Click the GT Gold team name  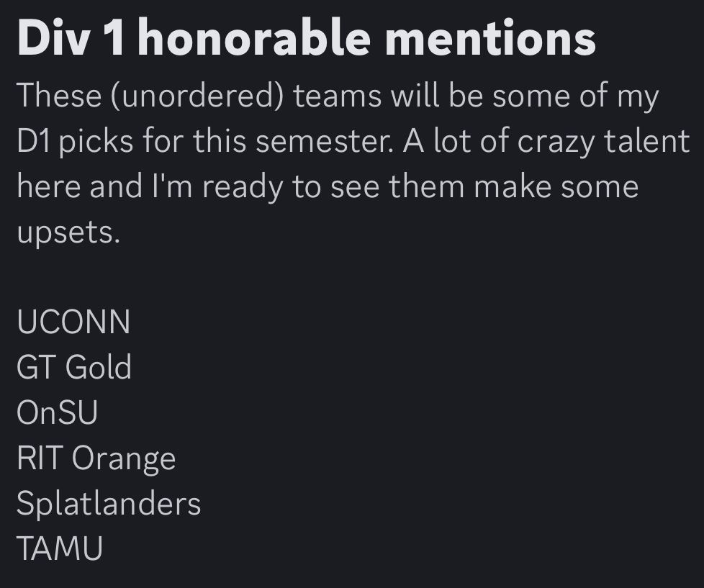pos(74,367)
